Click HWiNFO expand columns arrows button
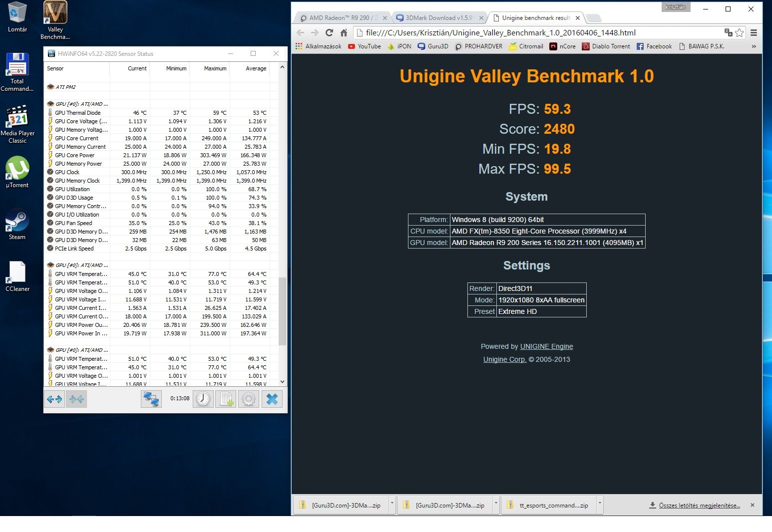 [x=54, y=399]
